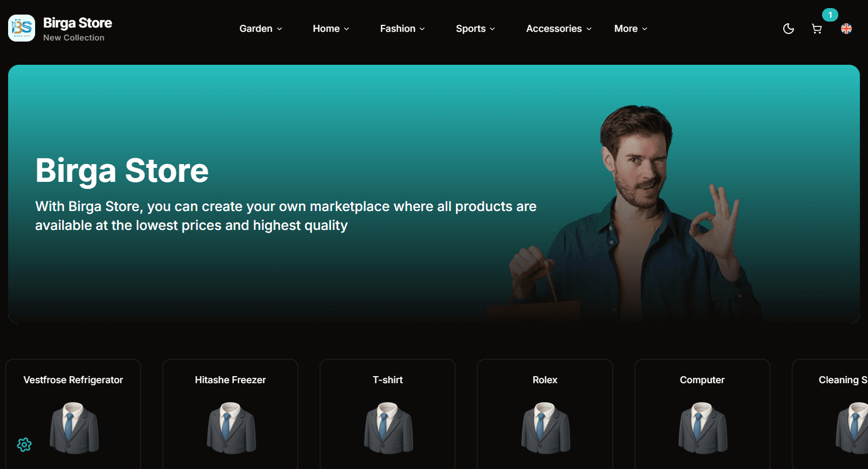Toggle dark mode with the moon icon

pyautogui.click(x=789, y=29)
